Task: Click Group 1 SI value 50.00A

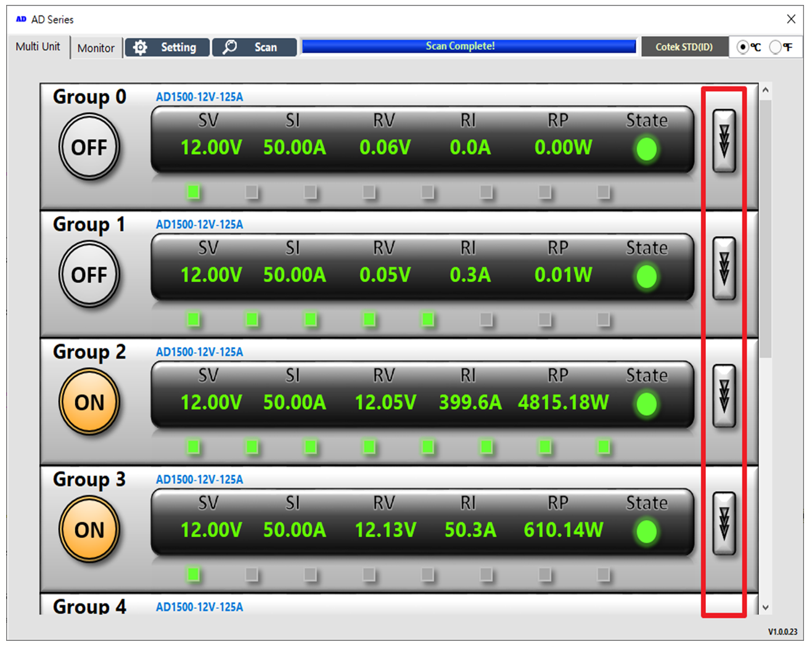Action: click(294, 275)
